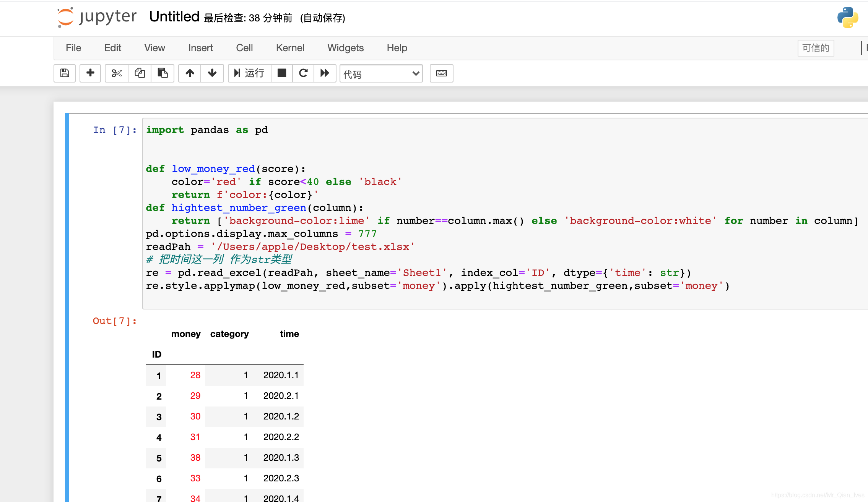868x502 pixels.
Task: Open the cell type dropdown showing 代码
Action: 381,74
